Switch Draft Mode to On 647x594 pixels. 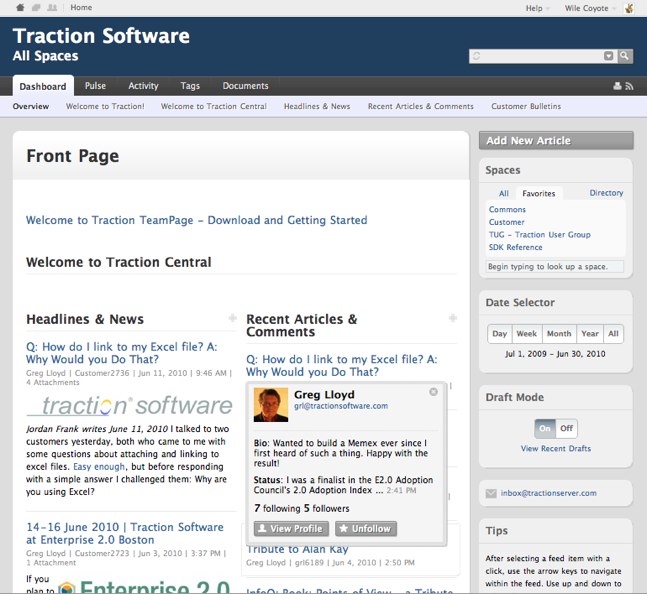[x=545, y=428]
